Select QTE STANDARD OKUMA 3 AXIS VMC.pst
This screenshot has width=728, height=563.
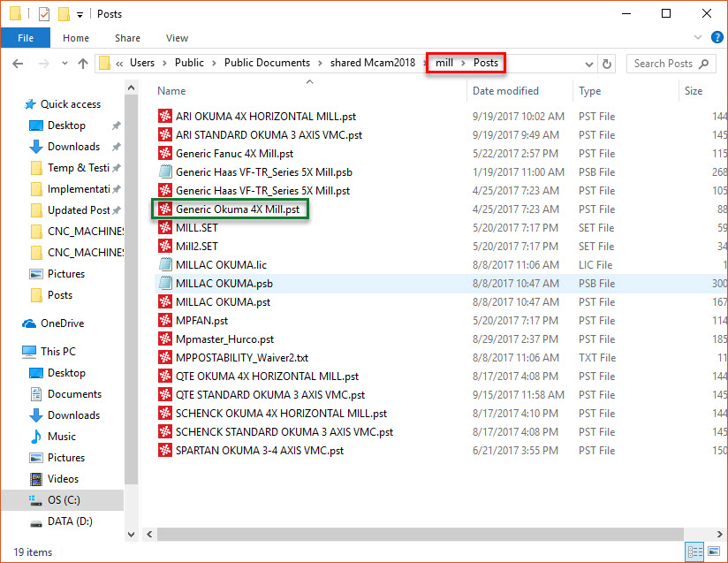pos(270,395)
